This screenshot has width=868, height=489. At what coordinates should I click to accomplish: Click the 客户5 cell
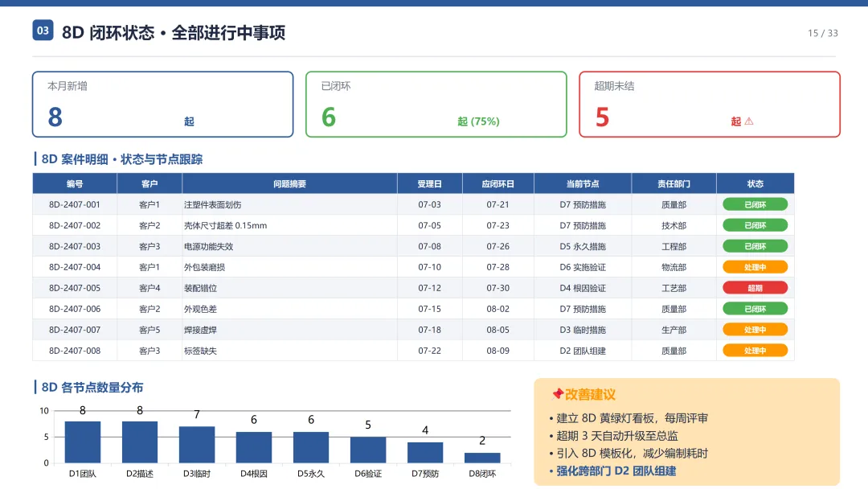point(149,330)
